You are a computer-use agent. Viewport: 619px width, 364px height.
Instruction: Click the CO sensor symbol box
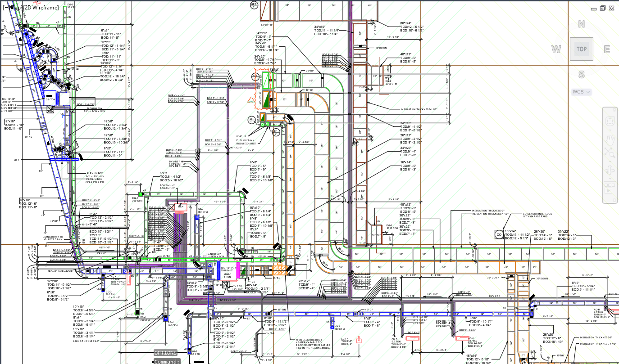tap(499, 234)
